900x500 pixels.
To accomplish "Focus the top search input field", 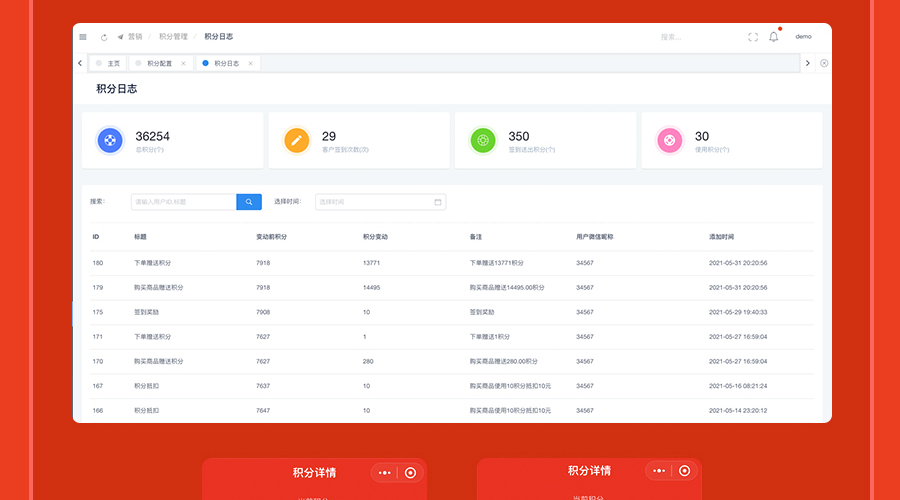I will [697, 37].
